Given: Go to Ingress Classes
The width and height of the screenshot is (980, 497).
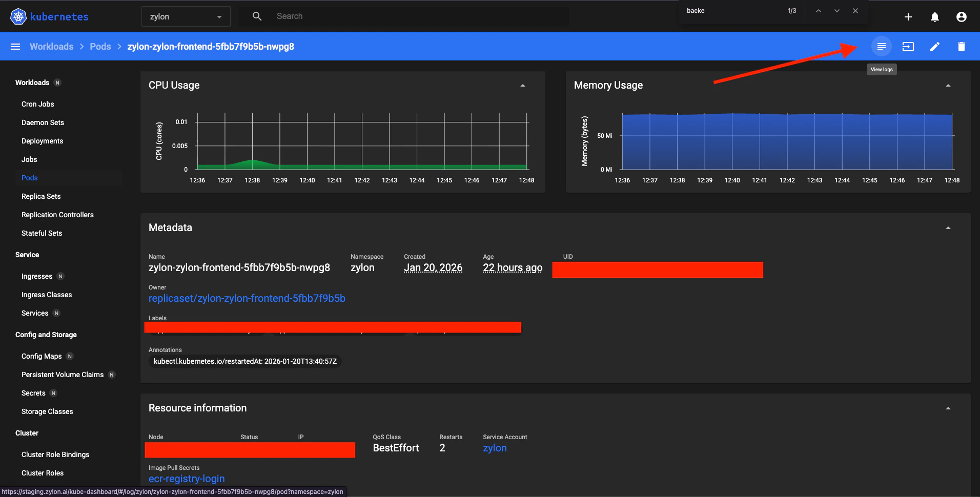Looking at the screenshot, I should pyautogui.click(x=47, y=295).
